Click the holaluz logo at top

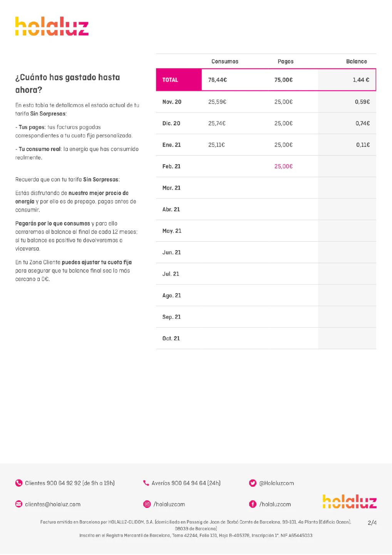[52, 26]
